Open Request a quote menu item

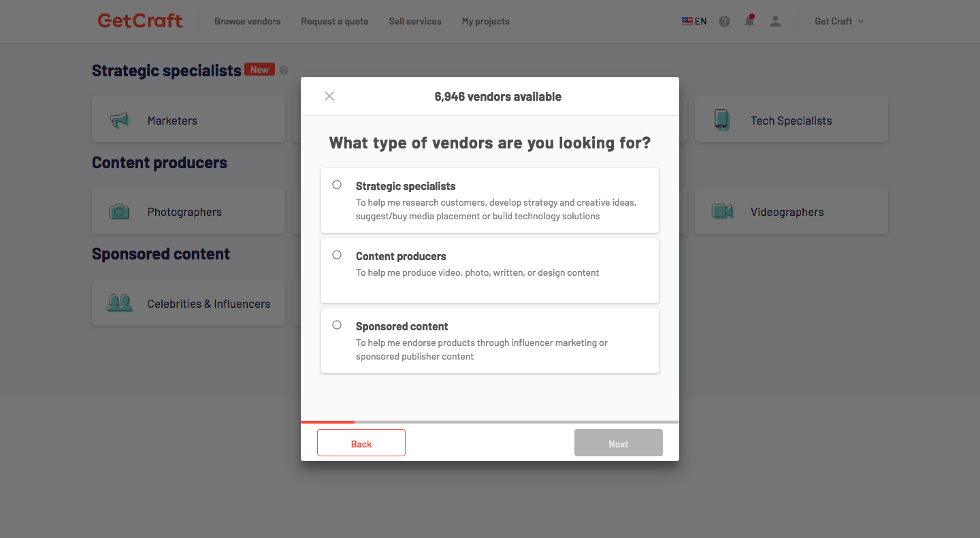pyautogui.click(x=335, y=21)
